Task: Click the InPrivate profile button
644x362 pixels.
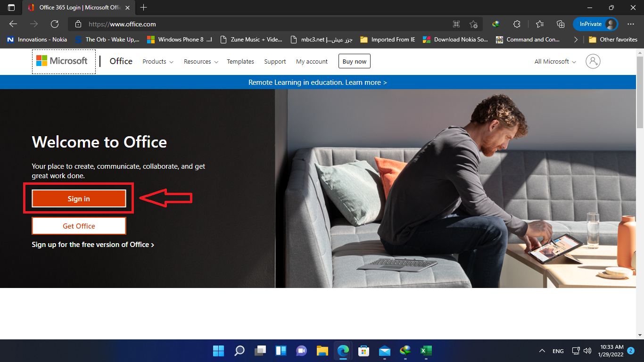Action: (x=595, y=24)
